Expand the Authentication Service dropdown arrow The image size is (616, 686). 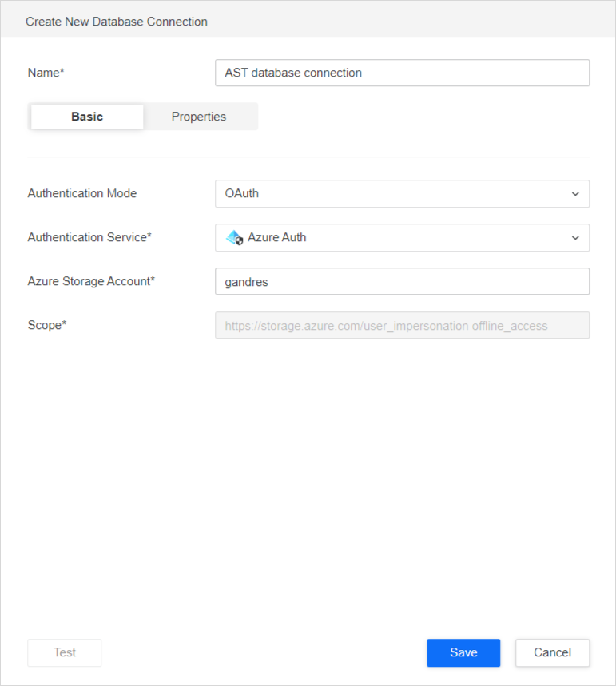(575, 238)
